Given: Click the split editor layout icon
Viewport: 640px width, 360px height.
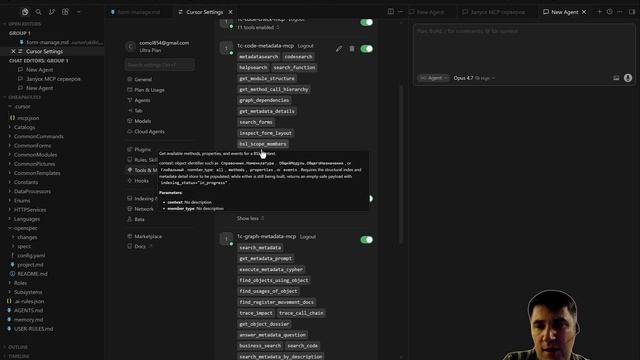Looking at the screenshot, I should click(391, 12).
